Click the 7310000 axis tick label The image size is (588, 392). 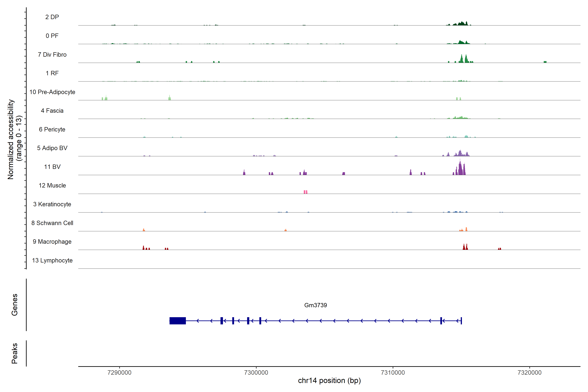tap(393, 373)
